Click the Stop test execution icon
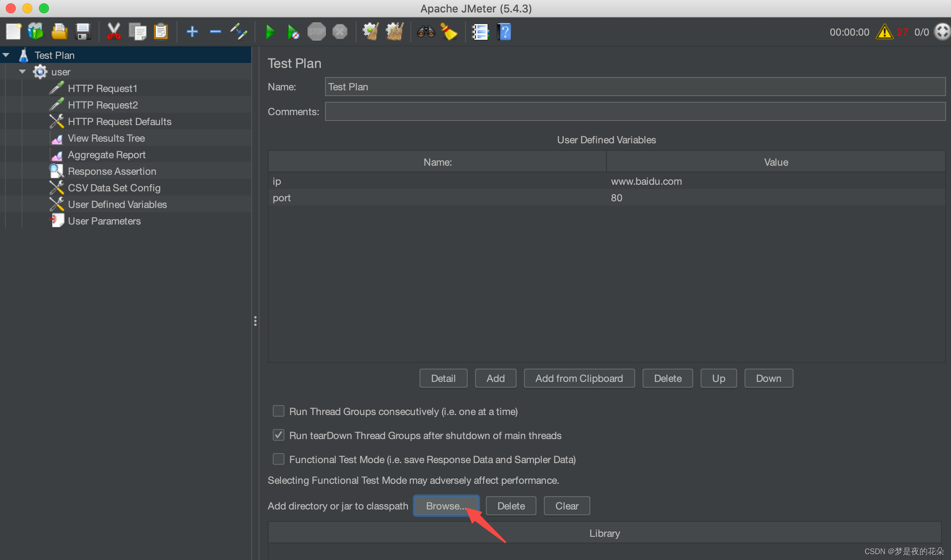This screenshot has width=951, height=560. [315, 31]
